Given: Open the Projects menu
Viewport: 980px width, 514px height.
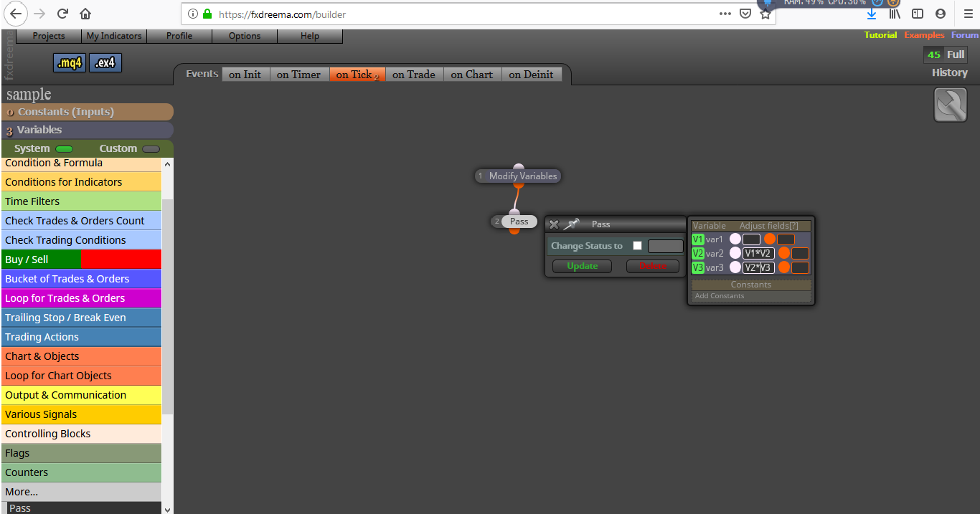Looking at the screenshot, I should click(x=49, y=36).
